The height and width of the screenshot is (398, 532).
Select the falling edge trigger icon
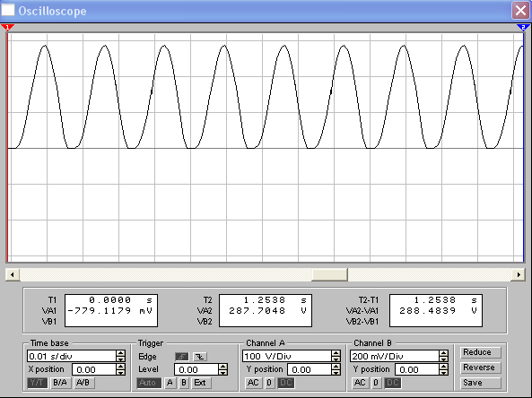coord(200,357)
